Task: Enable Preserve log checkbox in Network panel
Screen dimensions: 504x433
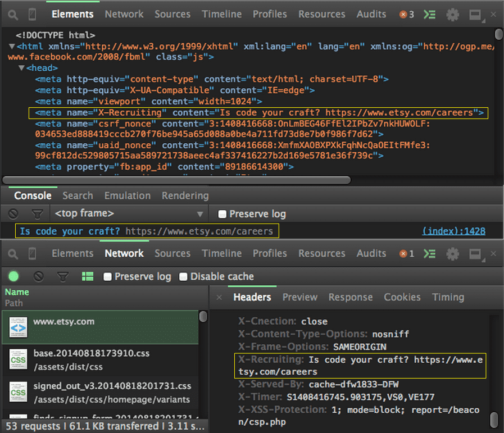Action: click(108, 276)
